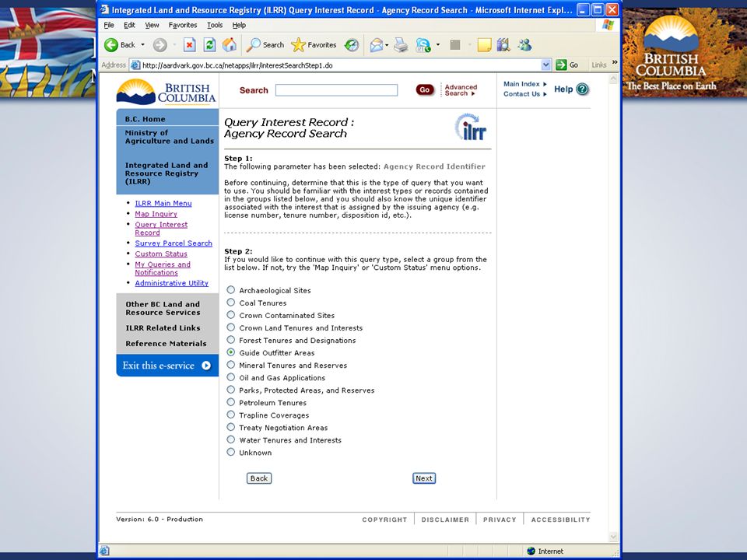This screenshot has height=560, width=747.
Task: Select the Trapline Coverages radio button
Action: pos(230,415)
